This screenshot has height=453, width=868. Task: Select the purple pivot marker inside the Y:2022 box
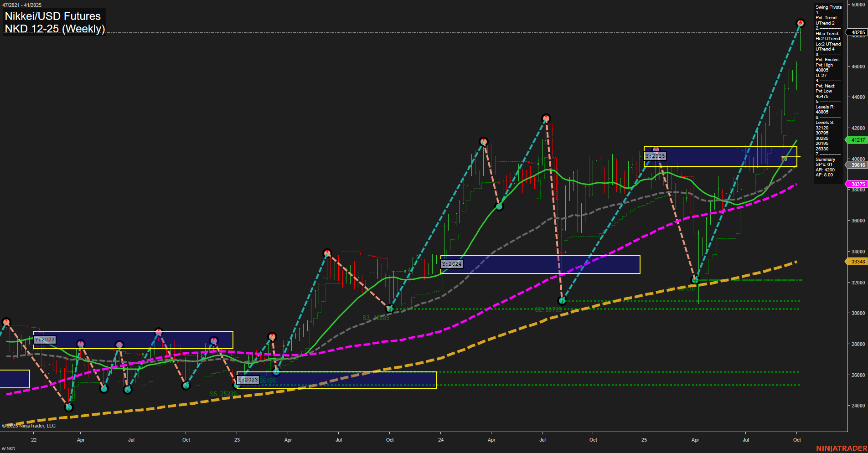119,344
